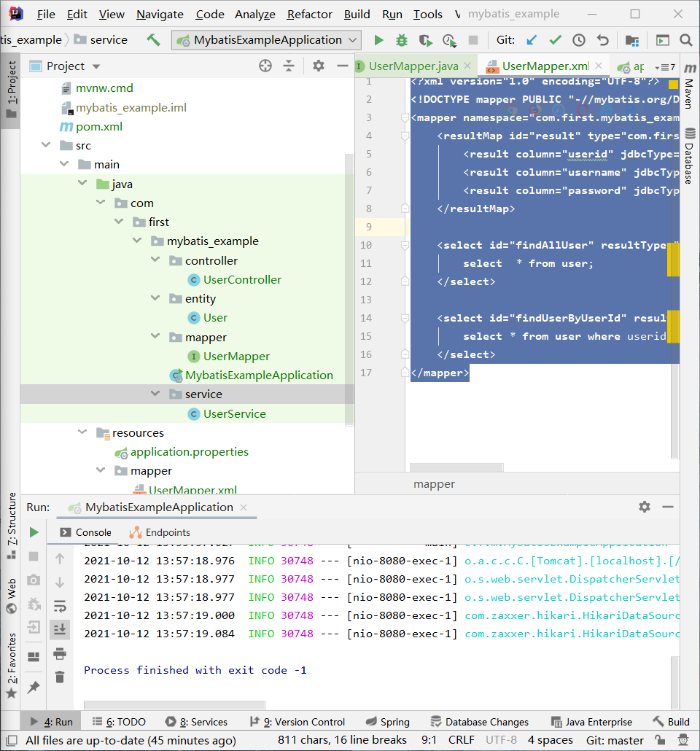Open Search Everywhere magnifier
Image resolution: width=700 pixels, height=751 pixels.
[x=685, y=41]
